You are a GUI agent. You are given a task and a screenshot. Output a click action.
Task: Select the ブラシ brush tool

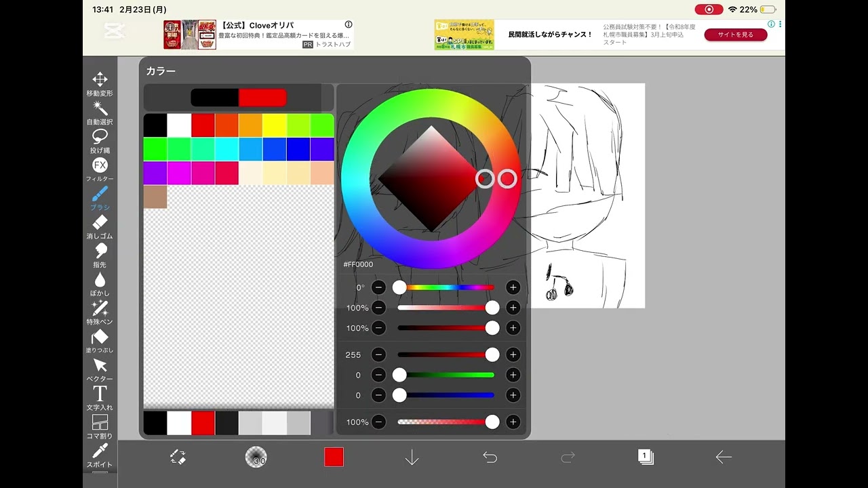tap(100, 199)
